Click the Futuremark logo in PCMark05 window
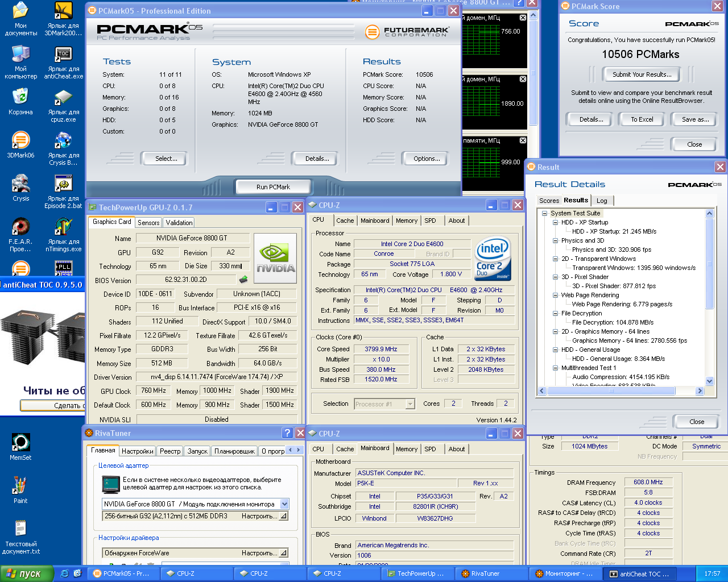728x582 pixels. coord(407,32)
